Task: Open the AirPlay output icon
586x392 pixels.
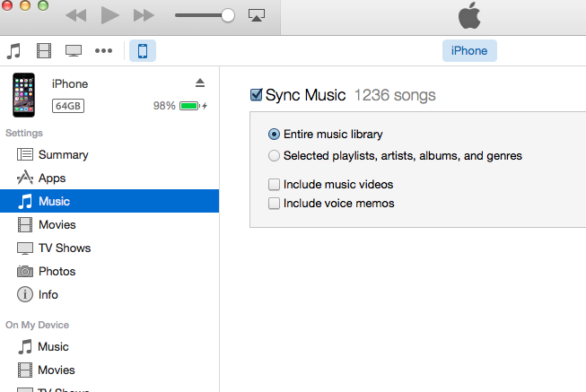Action: point(257,15)
